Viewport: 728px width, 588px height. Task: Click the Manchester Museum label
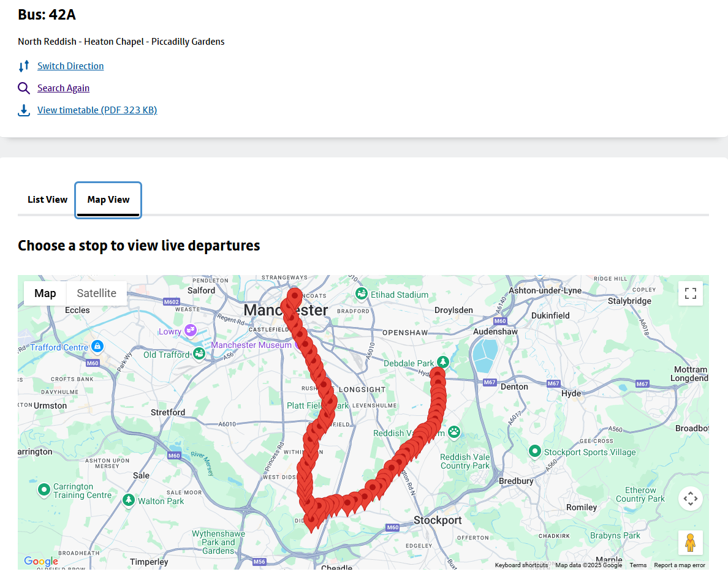click(251, 345)
